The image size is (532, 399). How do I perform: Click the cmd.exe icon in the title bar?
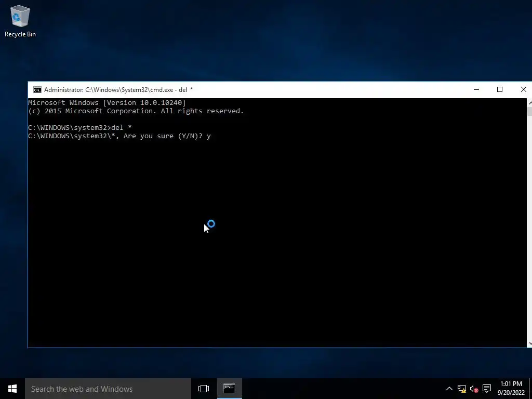point(37,89)
